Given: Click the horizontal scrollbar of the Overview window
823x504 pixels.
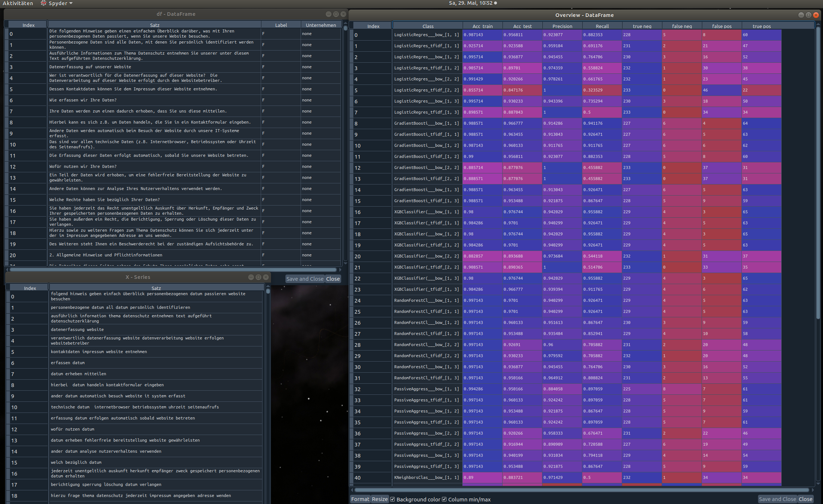Looking at the screenshot, I should pyautogui.click(x=582, y=490).
